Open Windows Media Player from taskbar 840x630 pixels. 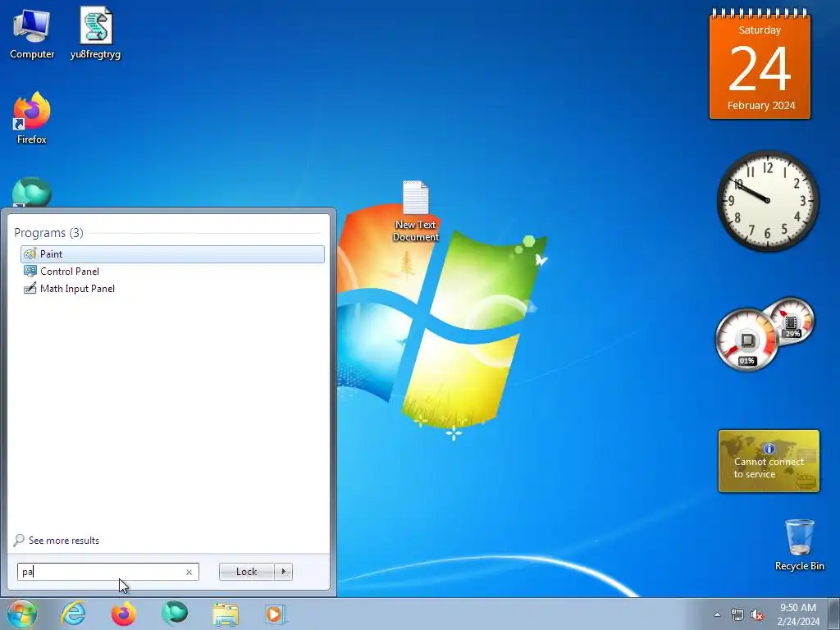pos(276,614)
